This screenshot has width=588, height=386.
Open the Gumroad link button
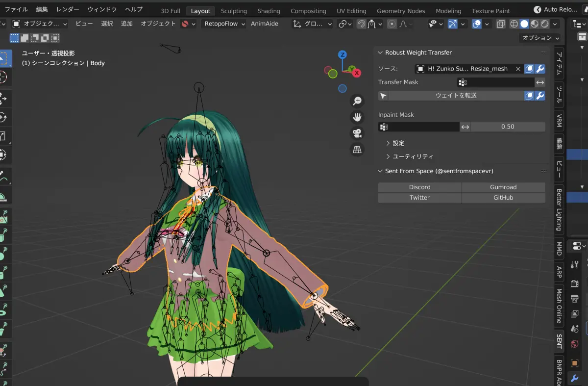(x=503, y=187)
